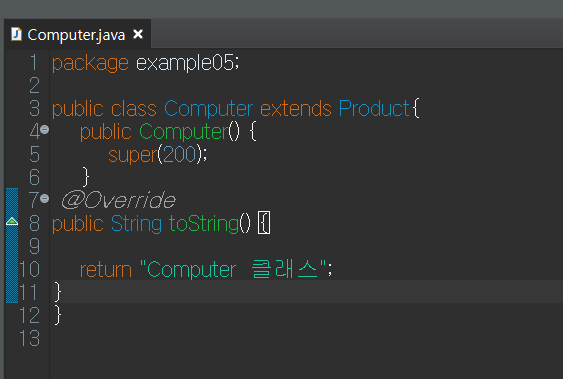This screenshot has width=563, height=379.
Task: Click the highlighted opening brace on line 8
Action: coord(264,223)
